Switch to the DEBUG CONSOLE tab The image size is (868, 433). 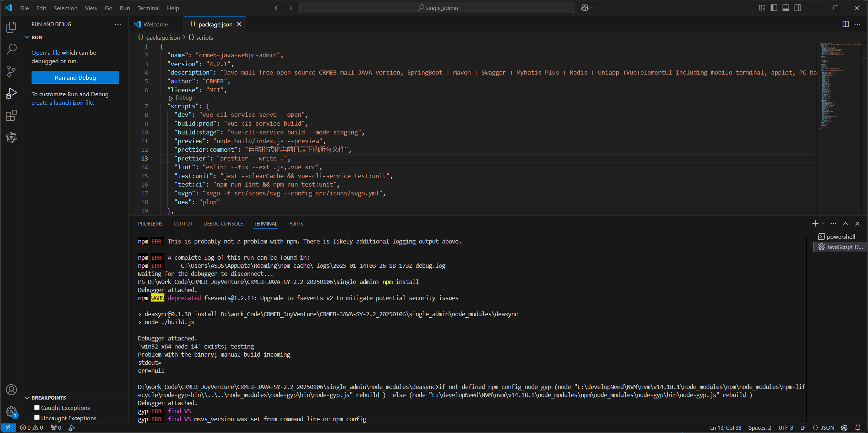(223, 224)
